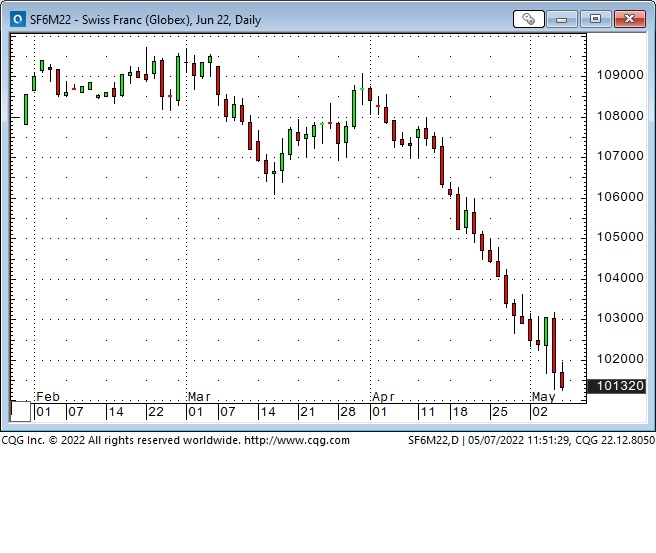The height and width of the screenshot is (553, 656).
Task: Click the 11 date label in April
Action: 428,412
